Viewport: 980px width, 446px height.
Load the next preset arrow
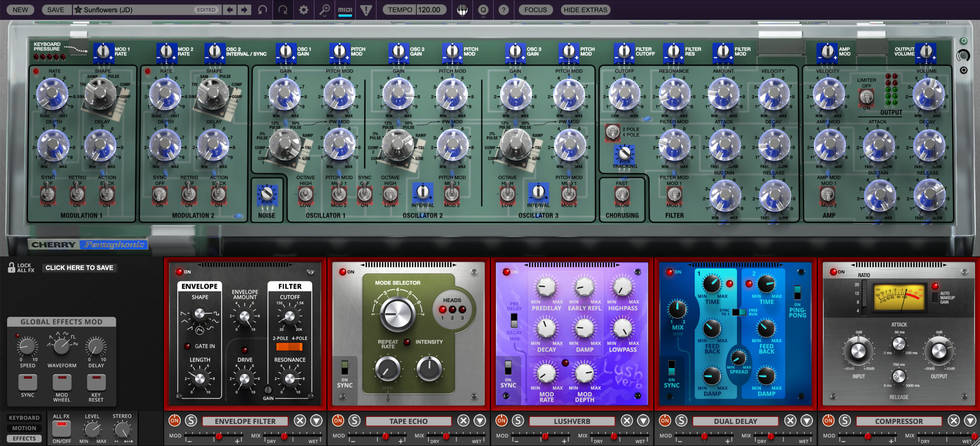244,10
